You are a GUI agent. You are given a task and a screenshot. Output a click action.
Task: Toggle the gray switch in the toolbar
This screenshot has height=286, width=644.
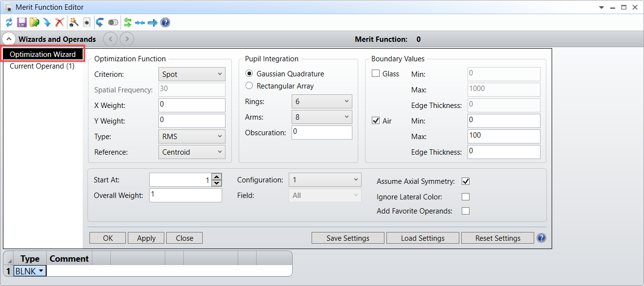pos(113,22)
